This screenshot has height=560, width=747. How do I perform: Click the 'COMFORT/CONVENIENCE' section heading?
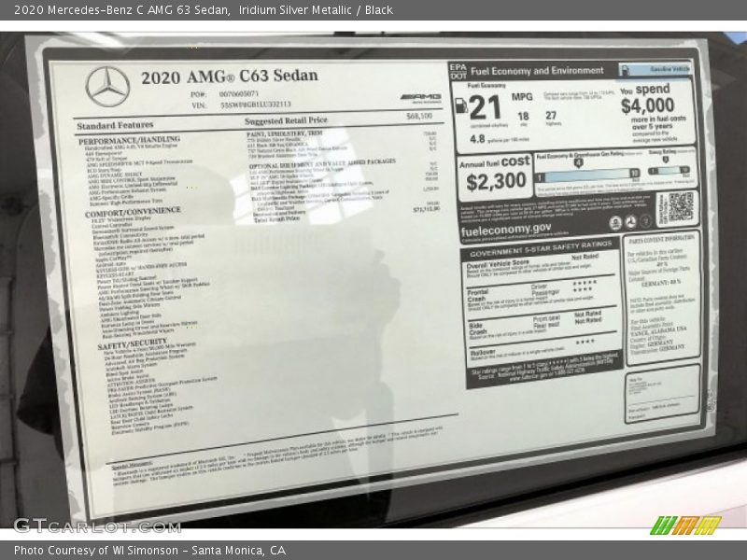(x=133, y=212)
